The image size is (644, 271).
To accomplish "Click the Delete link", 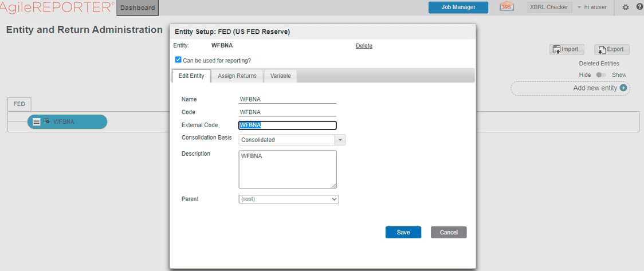I will click(364, 46).
